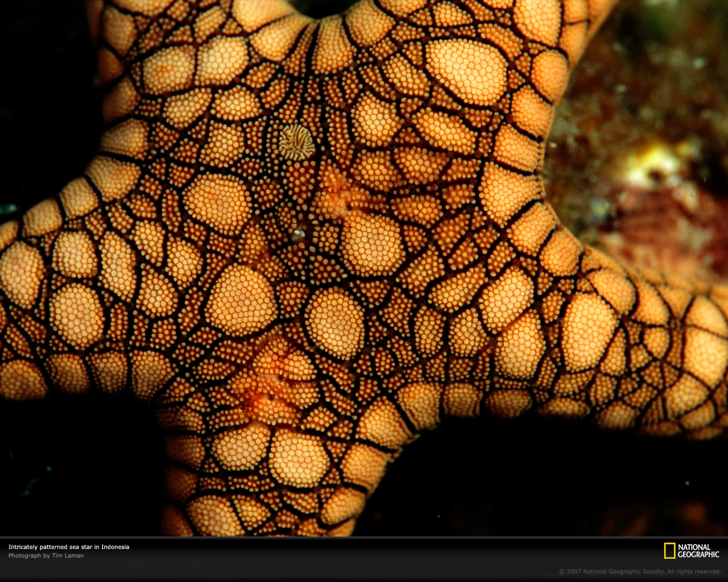Click the large oval plate at the upper right arm
The width and height of the screenshot is (728, 582).
466,71
